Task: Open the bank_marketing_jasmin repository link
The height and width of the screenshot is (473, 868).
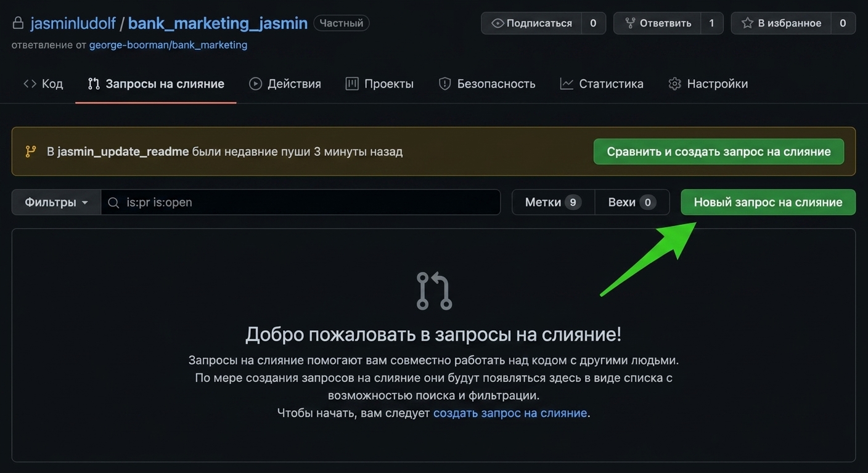Action: coord(218,23)
